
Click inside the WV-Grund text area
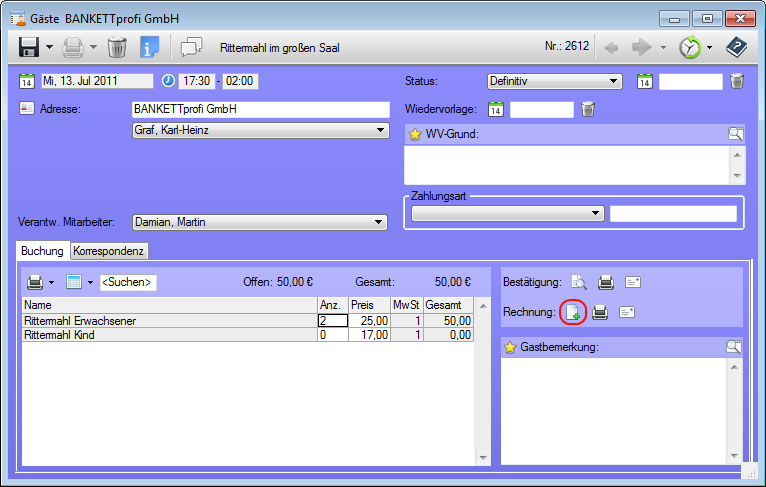click(567, 165)
